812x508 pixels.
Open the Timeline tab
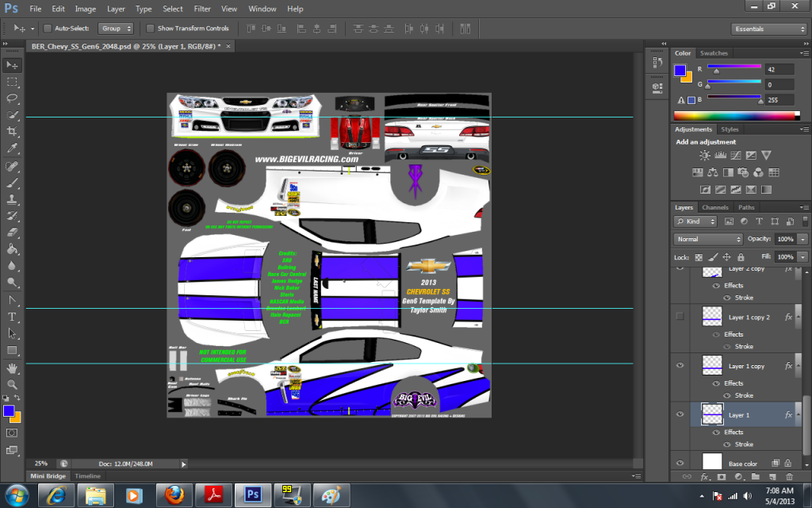tap(87, 476)
